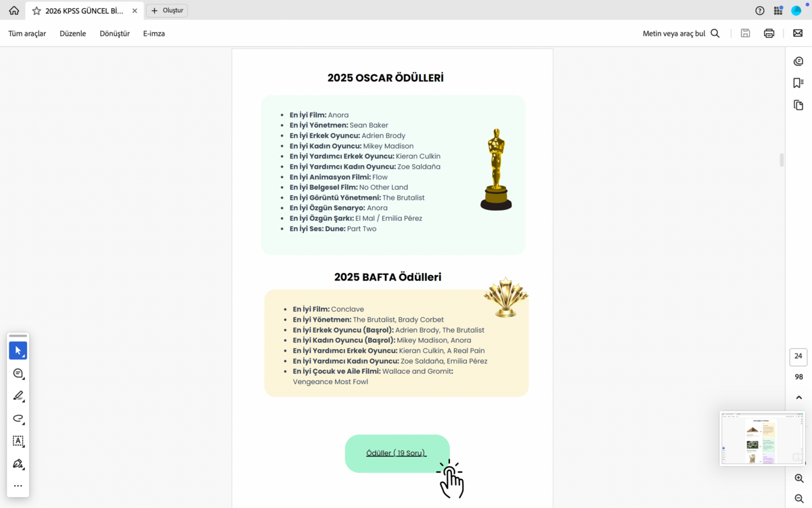Open more tools ellipsis in quick toolbar
The height and width of the screenshot is (508, 812).
(x=18, y=486)
